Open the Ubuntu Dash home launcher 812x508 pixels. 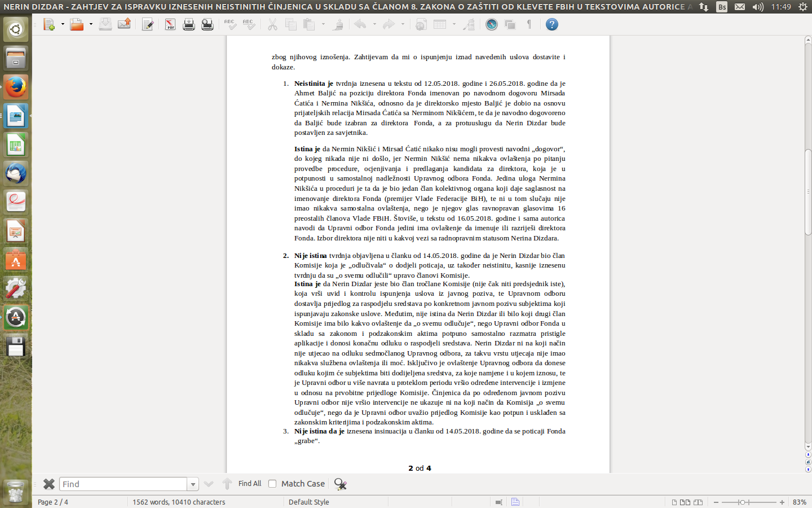(x=16, y=29)
